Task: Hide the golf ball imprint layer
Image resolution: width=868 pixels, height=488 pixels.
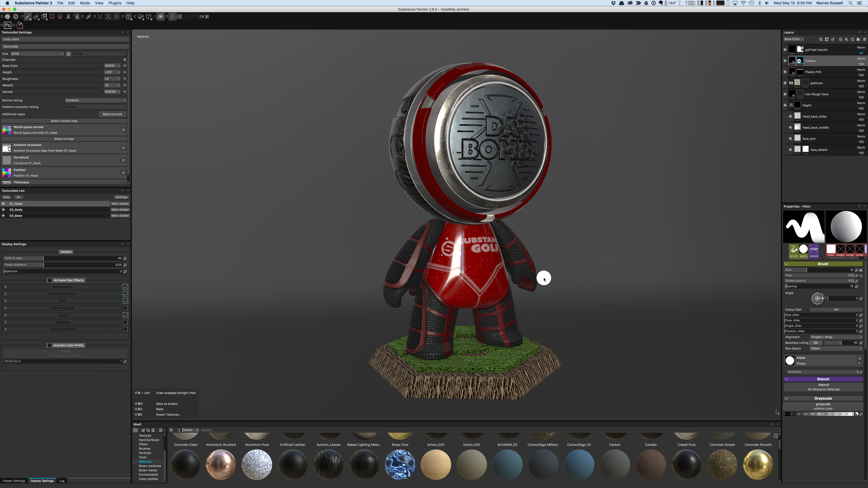Action: click(785, 50)
